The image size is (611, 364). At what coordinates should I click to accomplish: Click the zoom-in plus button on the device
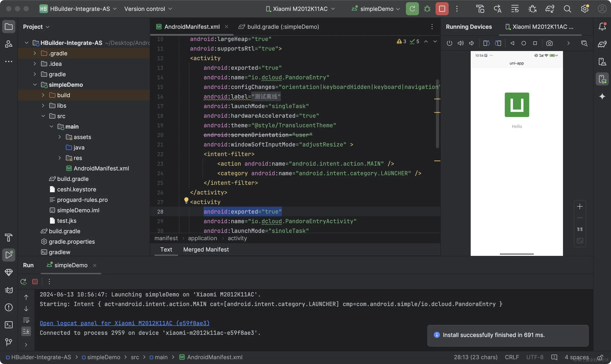point(580,207)
